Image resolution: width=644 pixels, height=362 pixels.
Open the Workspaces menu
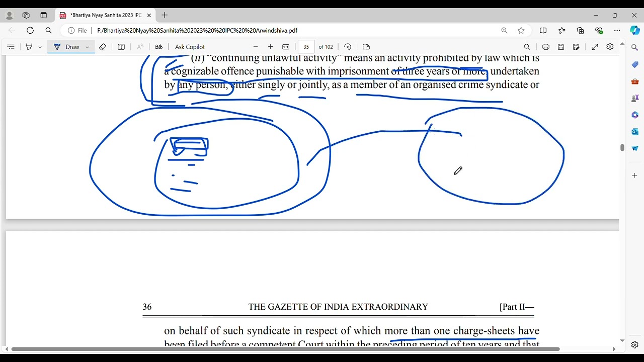click(x=26, y=16)
